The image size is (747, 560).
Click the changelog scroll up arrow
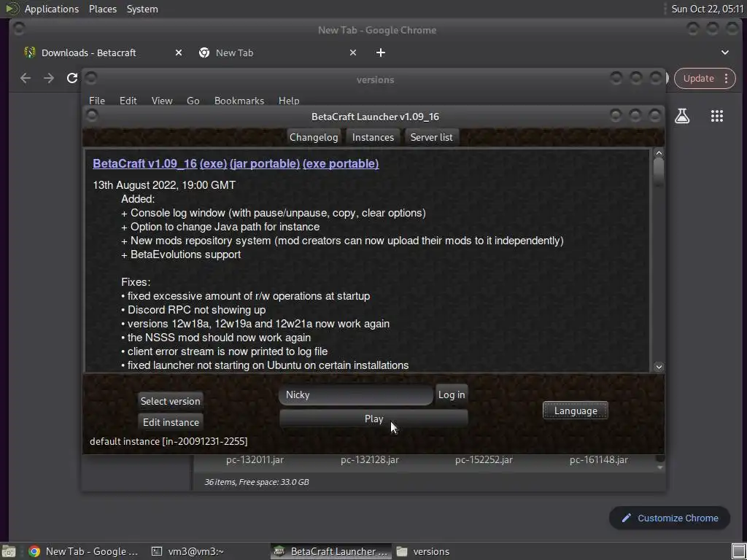pos(659,153)
